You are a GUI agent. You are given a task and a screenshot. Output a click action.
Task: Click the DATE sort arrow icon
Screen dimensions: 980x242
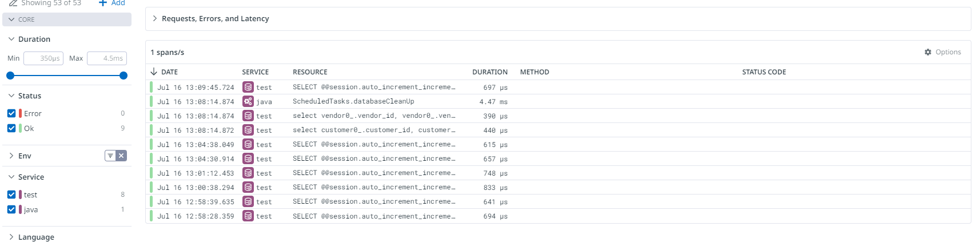[154, 72]
